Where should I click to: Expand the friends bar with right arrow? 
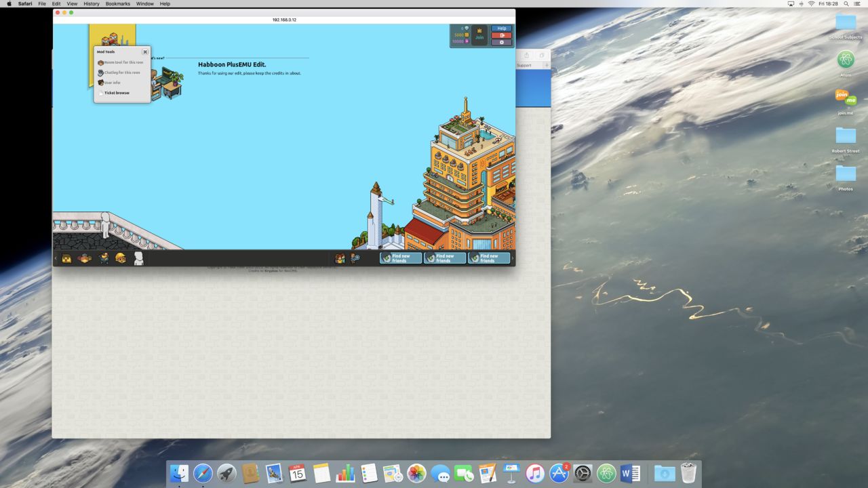click(x=513, y=258)
